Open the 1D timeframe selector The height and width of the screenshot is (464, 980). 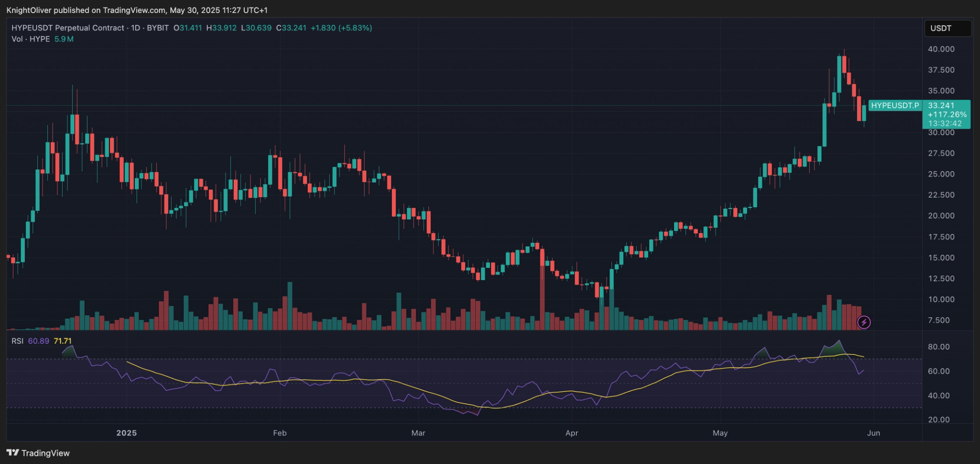coord(135,28)
